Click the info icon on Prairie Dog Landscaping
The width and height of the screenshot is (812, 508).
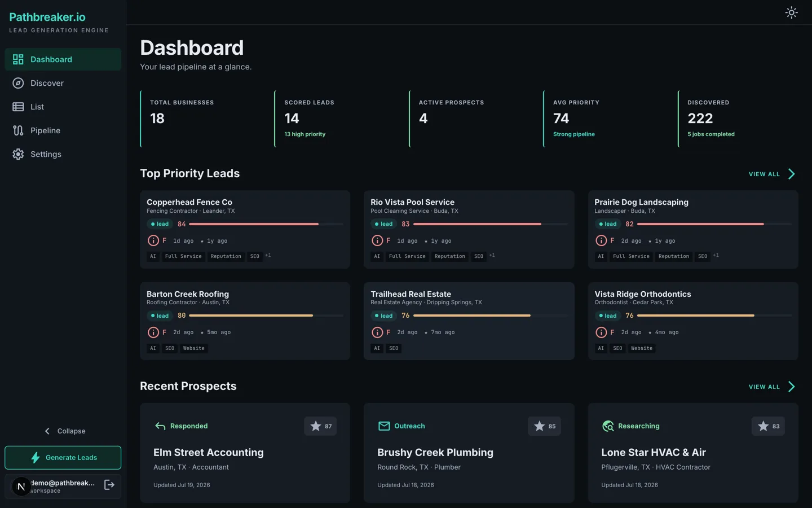click(x=601, y=240)
